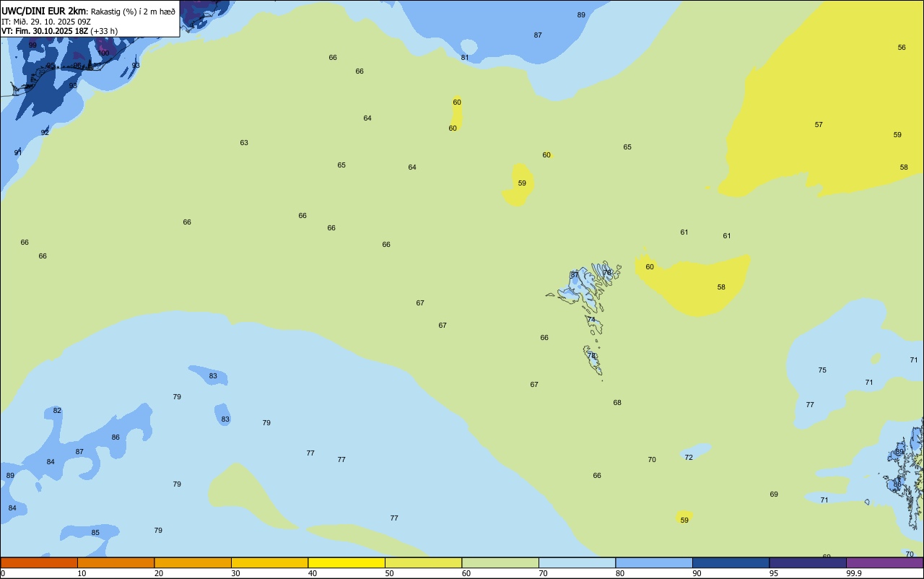
Task: Select the map value 96 on the coastline
Action: (x=77, y=66)
